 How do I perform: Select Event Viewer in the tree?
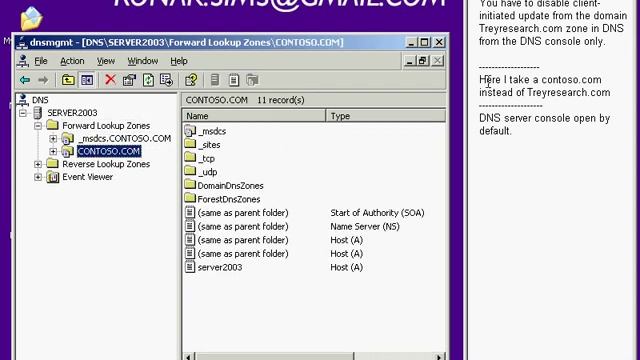(87, 177)
